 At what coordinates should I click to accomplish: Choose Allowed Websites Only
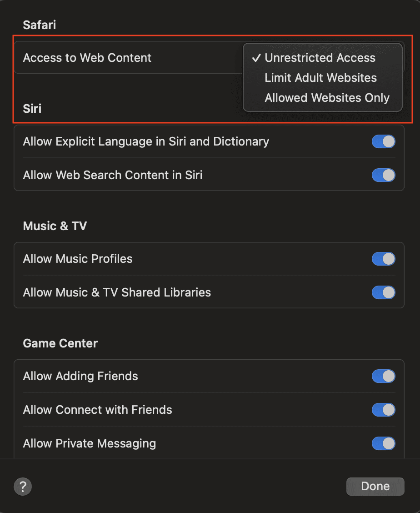coord(327,98)
